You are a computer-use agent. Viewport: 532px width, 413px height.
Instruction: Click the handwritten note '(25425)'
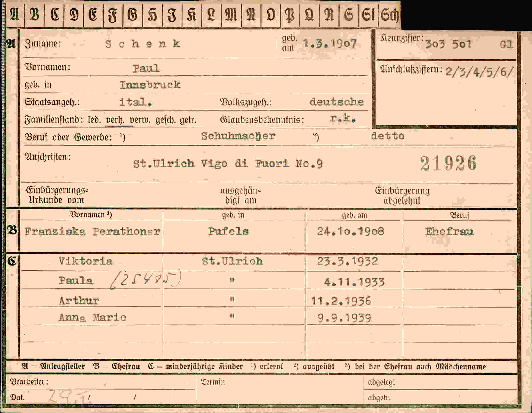[146, 279]
